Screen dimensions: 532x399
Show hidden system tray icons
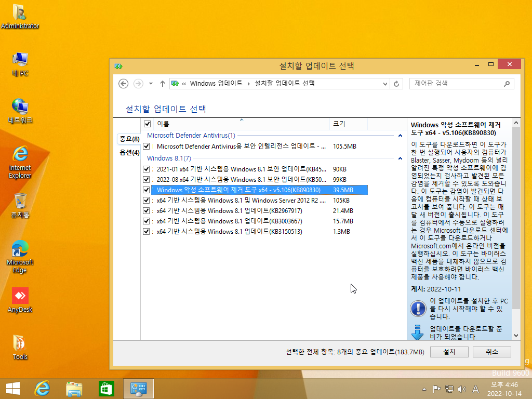click(424, 389)
